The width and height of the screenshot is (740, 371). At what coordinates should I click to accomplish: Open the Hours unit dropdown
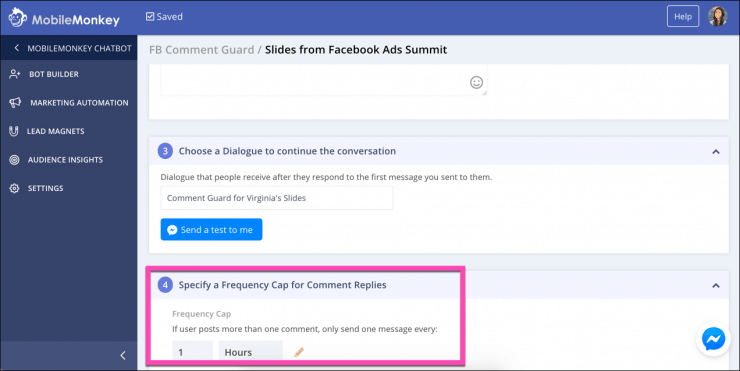pyautogui.click(x=251, y=352)
